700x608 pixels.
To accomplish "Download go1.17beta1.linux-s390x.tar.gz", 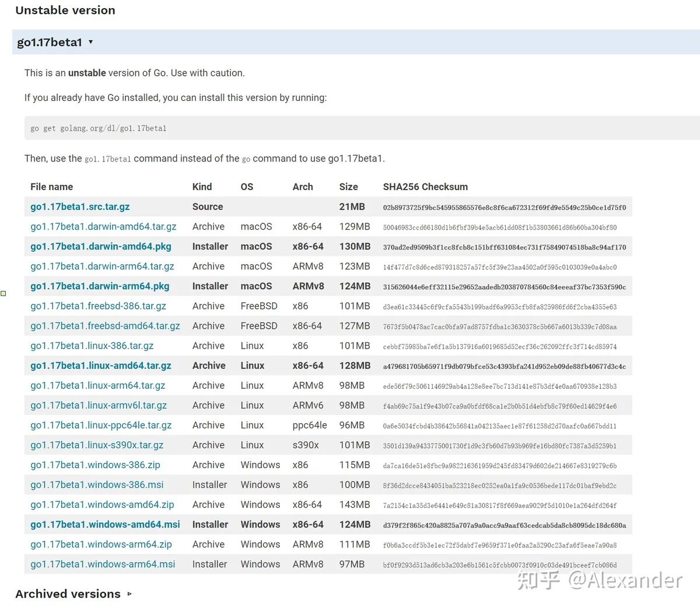I will [x=97, y=445].
